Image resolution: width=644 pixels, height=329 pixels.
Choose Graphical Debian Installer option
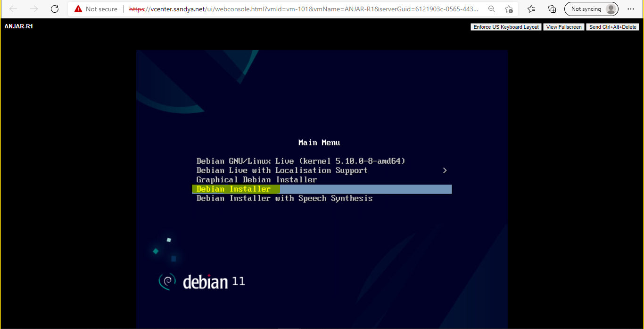coord(256,180)
